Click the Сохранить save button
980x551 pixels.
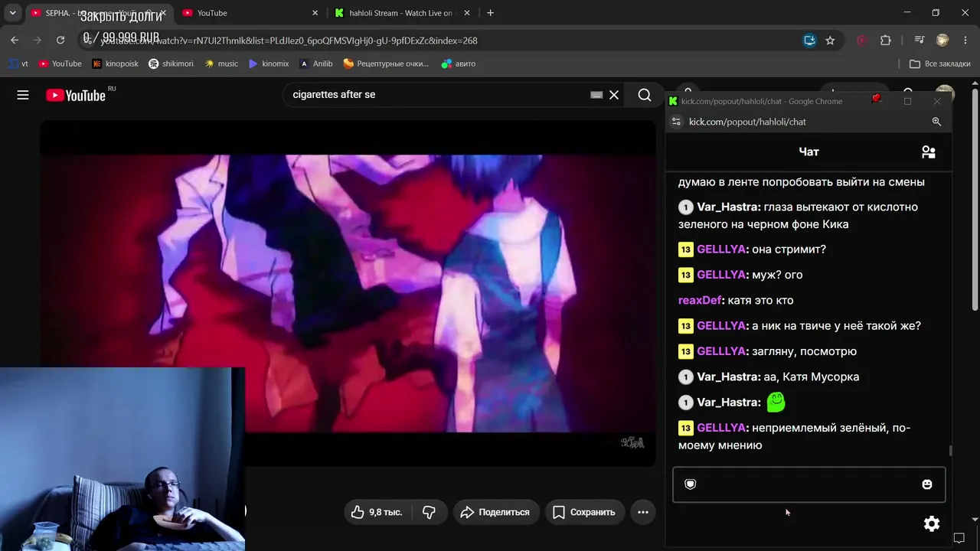(584, 512)
